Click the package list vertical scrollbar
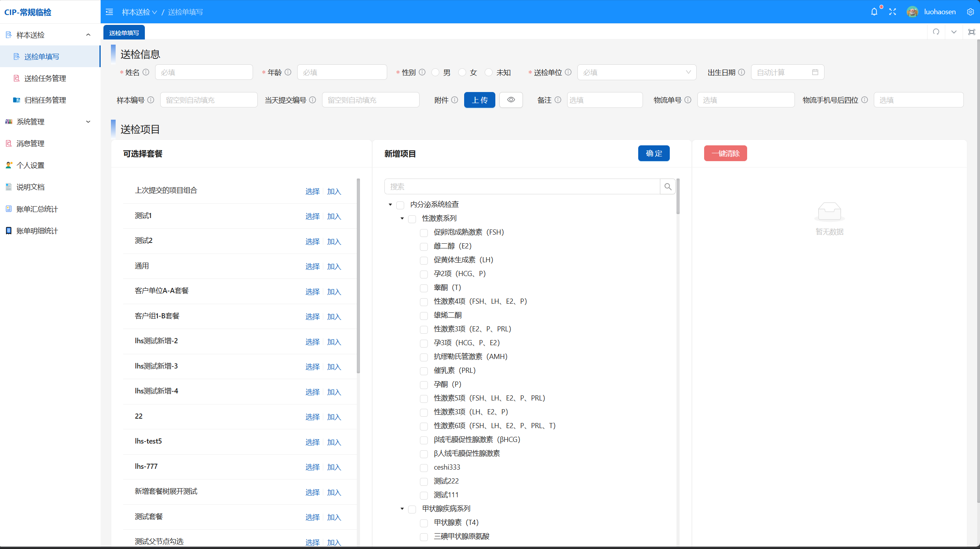The image size is (980, 549). (358, 276)
